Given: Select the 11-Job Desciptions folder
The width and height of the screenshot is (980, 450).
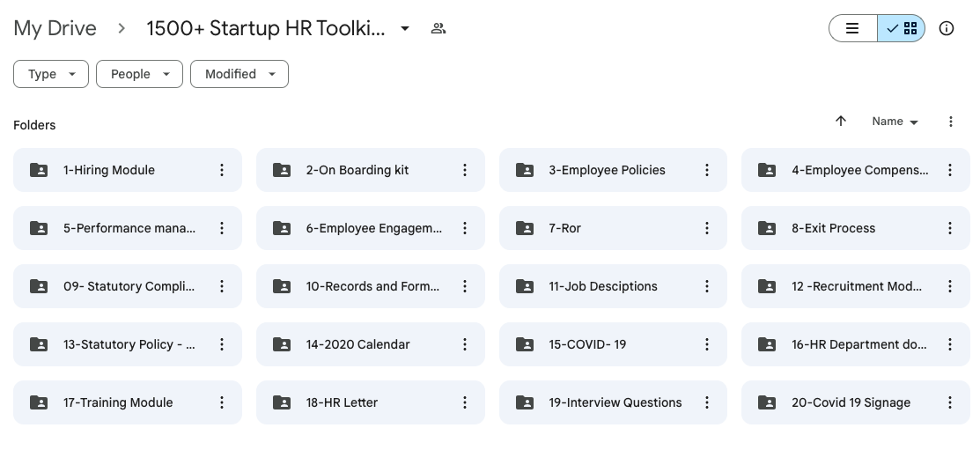Looking at the screenshot, I should click(613, 286).
